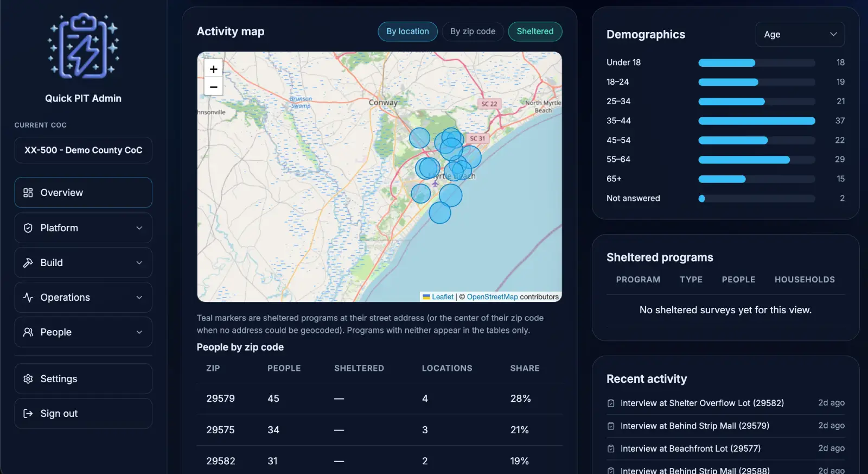
Task: Expand the Operations menu chevron
Action: (139, 298)
